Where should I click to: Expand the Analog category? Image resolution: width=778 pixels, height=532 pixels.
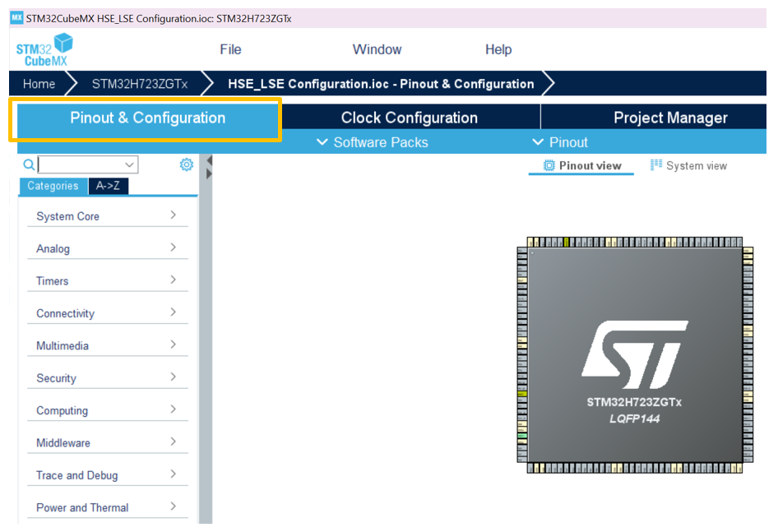tap(108, 248)
